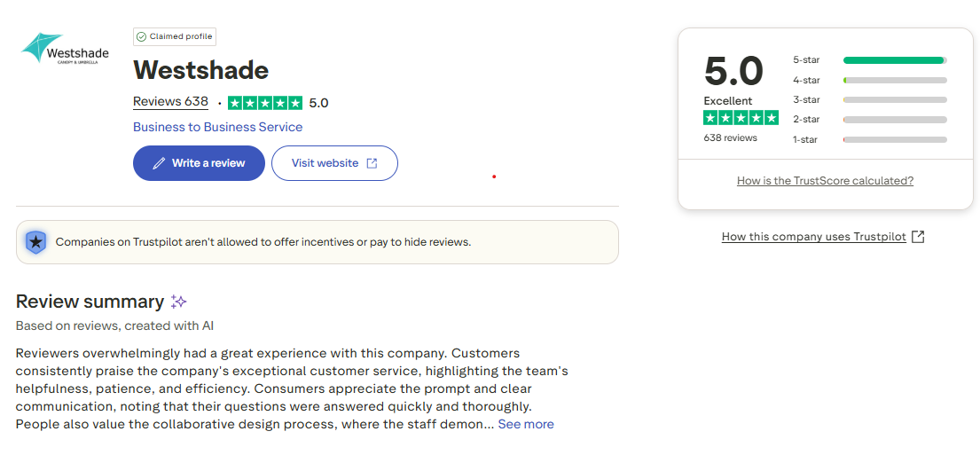Click the external link icon beside Visit website

(372, 163)
